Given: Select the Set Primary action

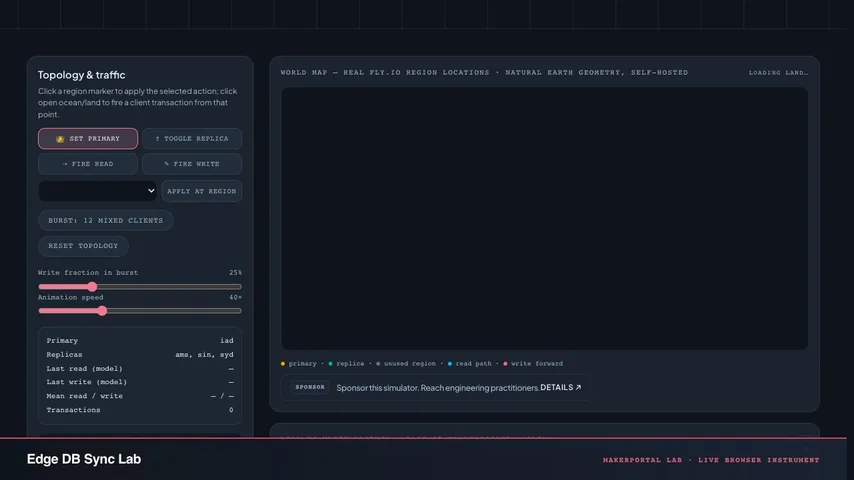Looking at the screenshot, I should [88, 138].
